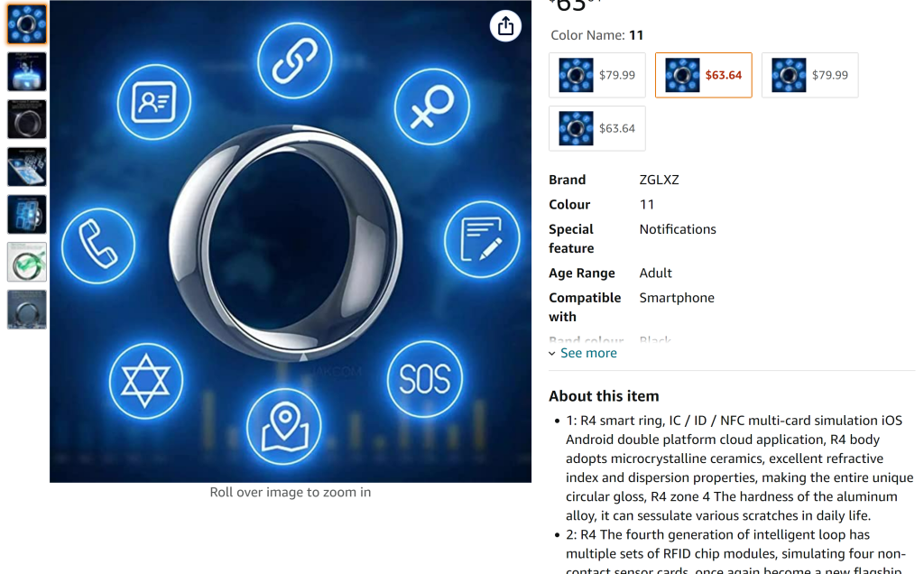Open the fifth product thumbnail
The height and width of the screenshot is (574, 924).
point(27,214)
